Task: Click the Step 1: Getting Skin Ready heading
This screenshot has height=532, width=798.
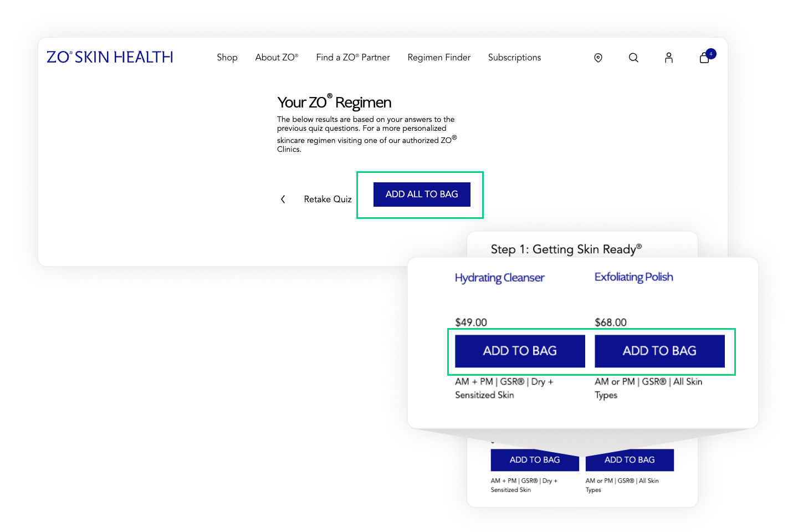Action: (x=566, y=249)
